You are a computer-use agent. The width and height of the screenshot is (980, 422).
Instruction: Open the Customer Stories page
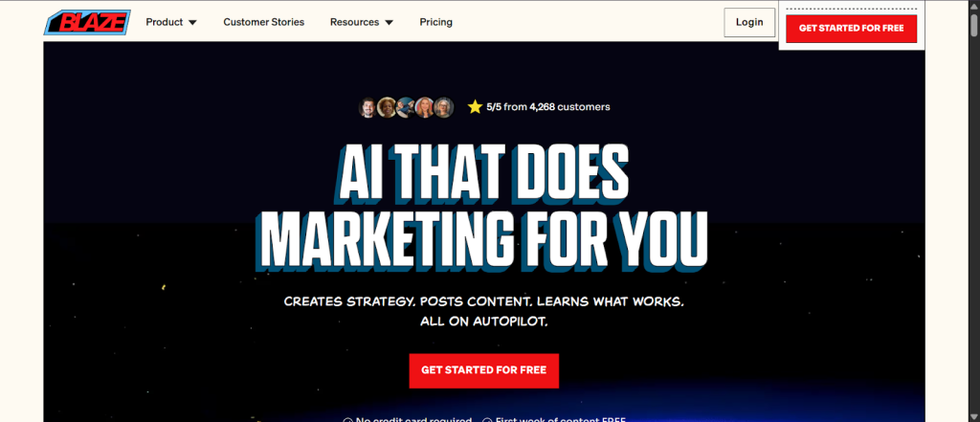coord(264,22)
